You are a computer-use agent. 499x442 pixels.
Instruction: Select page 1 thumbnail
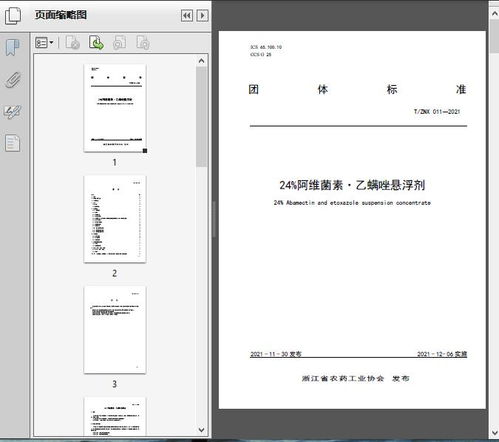click(115, 108)
